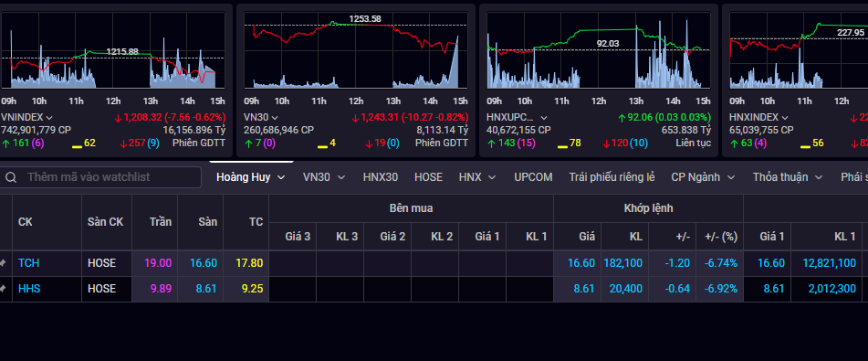
Task: Open the VN30 chart index dropdown
Action: [x=276, y=118]
